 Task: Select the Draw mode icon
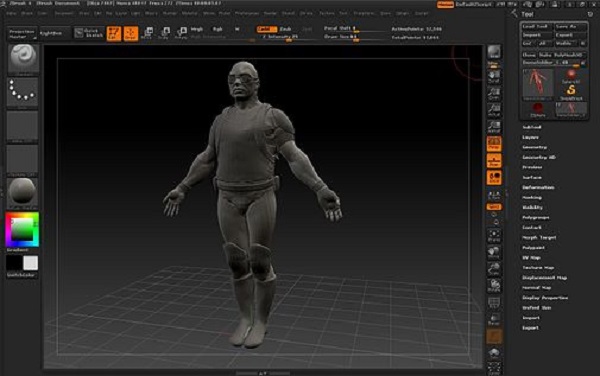(131, 33)
